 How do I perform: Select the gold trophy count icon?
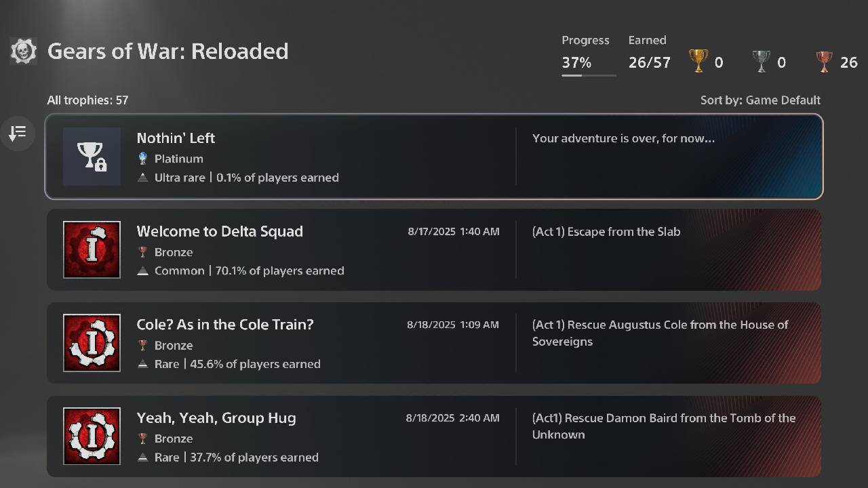tap(698, 60)
